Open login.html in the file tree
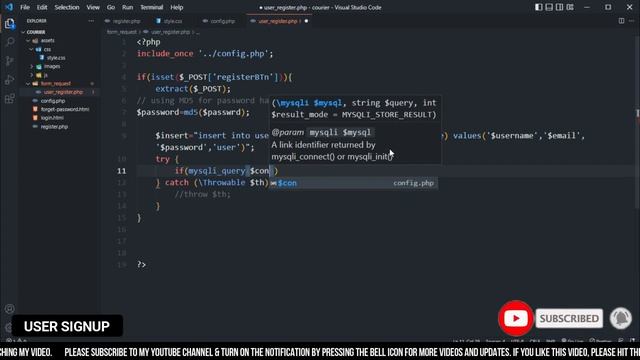This screenshot has width=640, height=360. click(52, 118)
